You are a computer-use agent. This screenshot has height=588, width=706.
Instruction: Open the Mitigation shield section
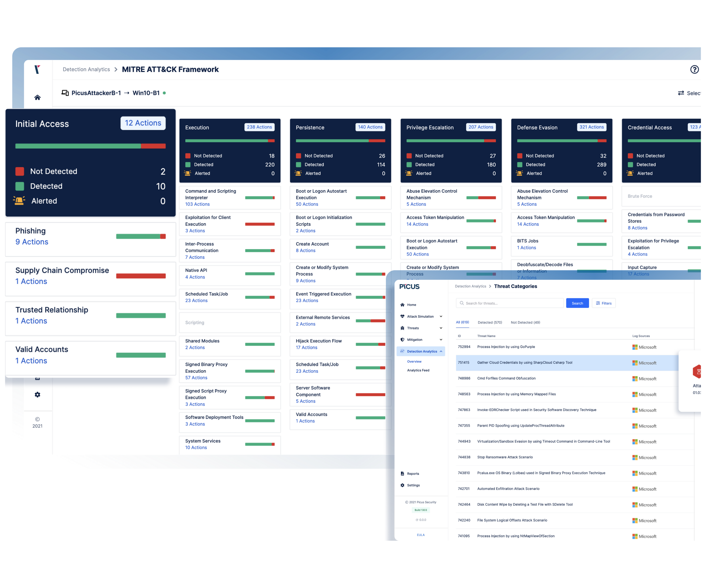(402, 340)
